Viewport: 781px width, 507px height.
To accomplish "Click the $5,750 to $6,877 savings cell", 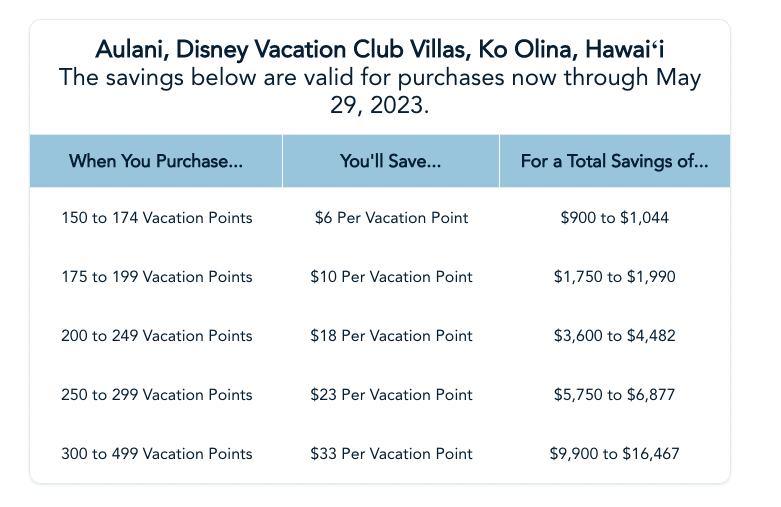I will coord(615,395).
